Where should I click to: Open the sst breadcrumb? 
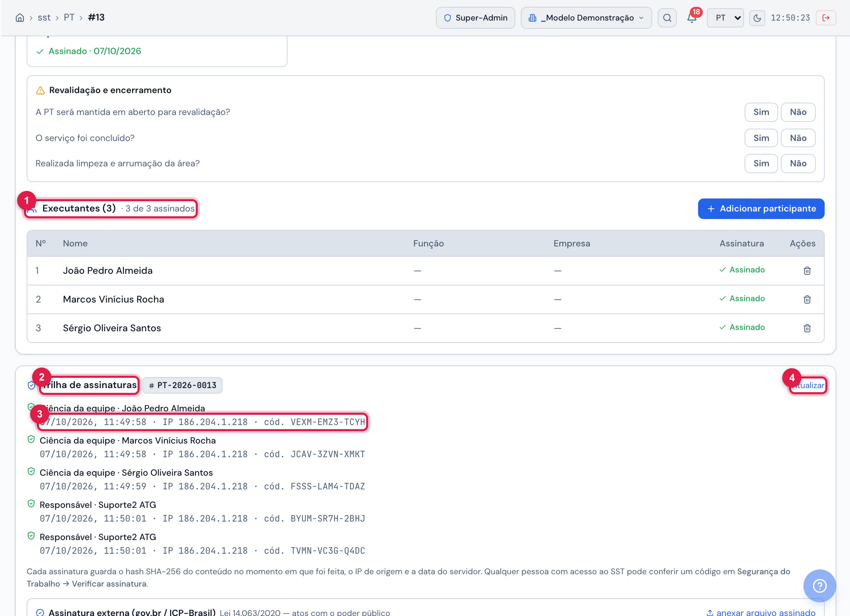[x=44, y=17]
